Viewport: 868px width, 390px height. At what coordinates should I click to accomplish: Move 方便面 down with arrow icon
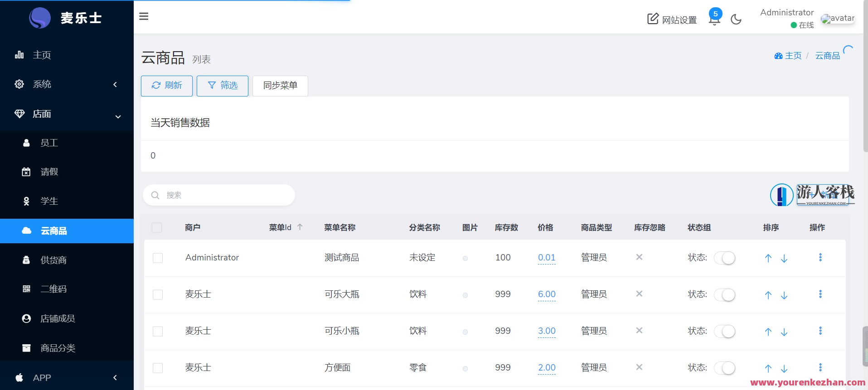(x=784, y=369)
